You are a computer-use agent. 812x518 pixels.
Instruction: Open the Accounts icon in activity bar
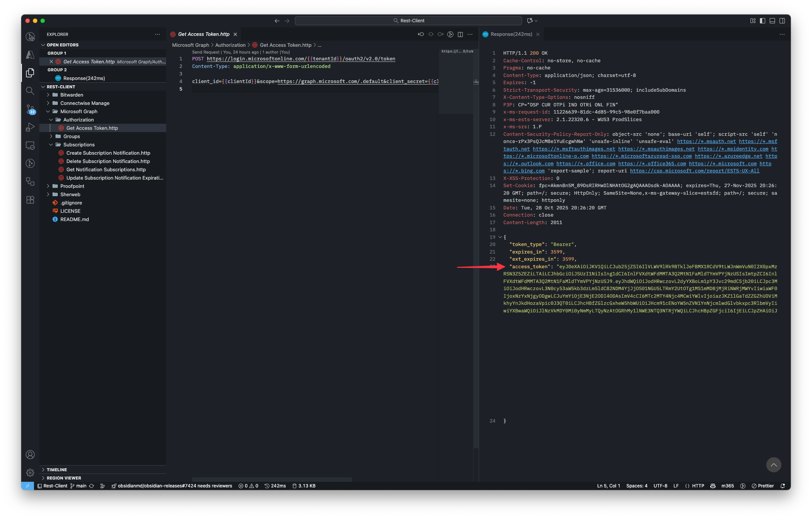point(30,455)
